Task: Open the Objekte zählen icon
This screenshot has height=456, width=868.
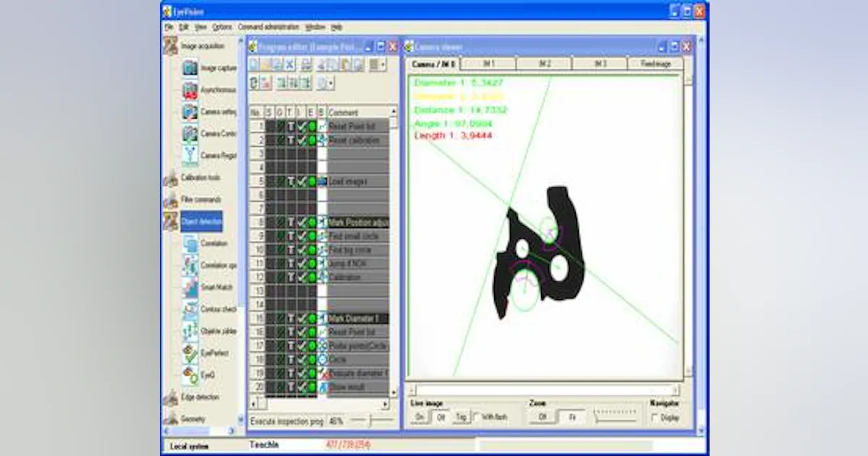Action: click(190, 332)
